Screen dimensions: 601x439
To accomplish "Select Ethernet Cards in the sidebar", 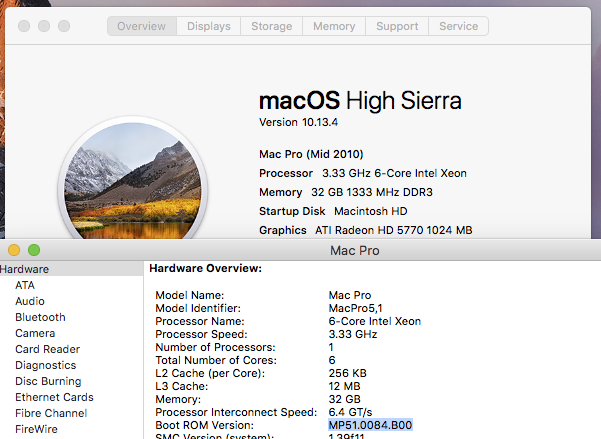I will point(54,397).
